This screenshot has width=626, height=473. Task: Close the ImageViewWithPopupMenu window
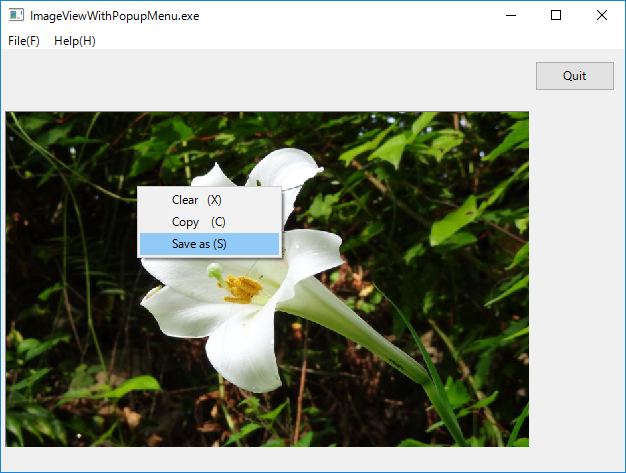click(x=602, y=16)
